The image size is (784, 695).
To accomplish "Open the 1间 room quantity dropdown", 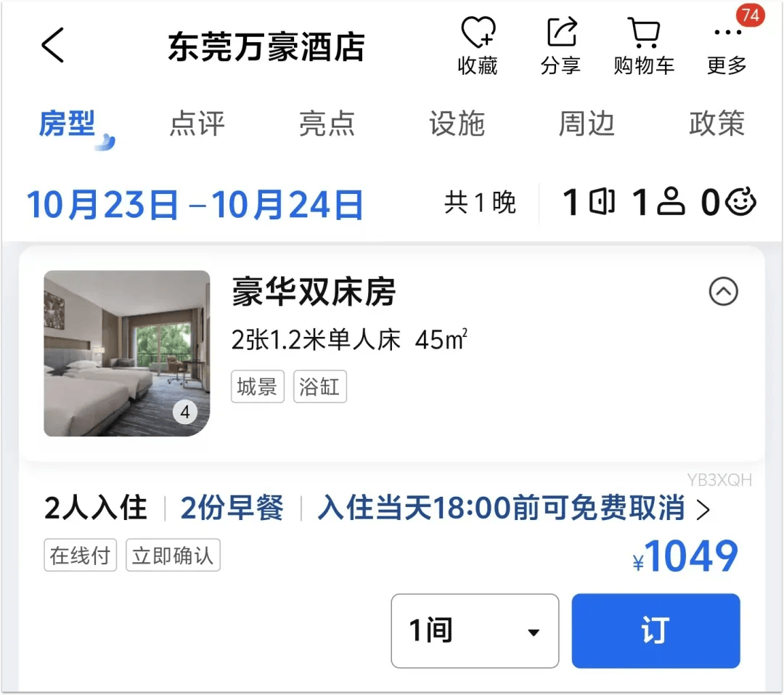I will 475,630.
